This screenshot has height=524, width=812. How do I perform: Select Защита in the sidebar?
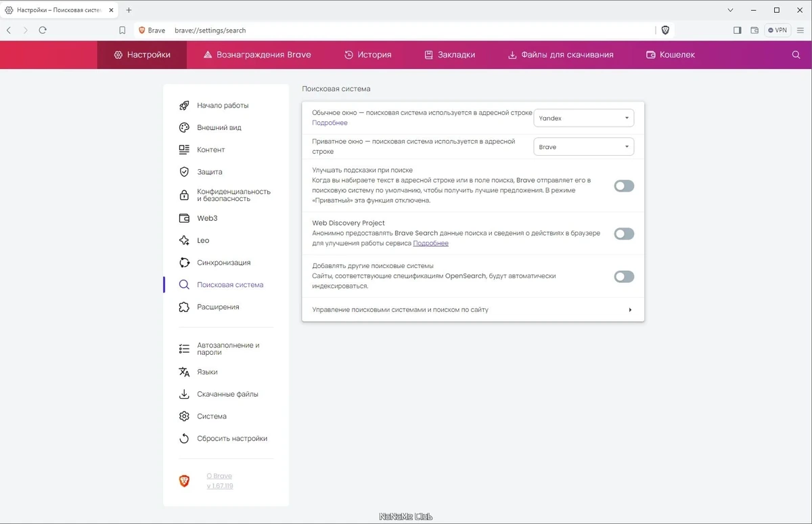(x=210, y=172)
